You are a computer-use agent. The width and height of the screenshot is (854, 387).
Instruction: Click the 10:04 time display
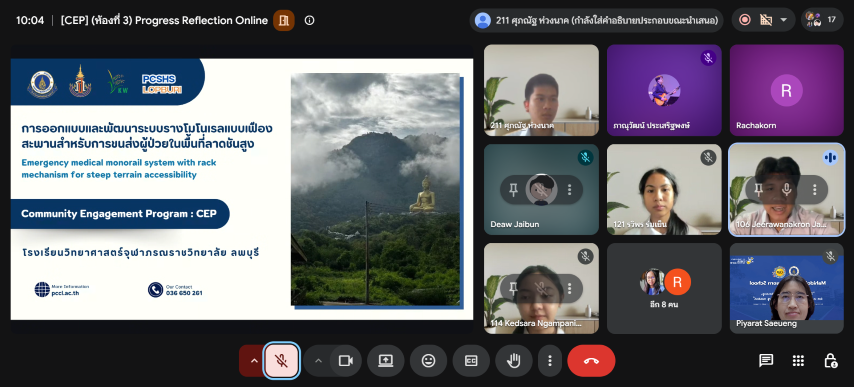(30, 21)
